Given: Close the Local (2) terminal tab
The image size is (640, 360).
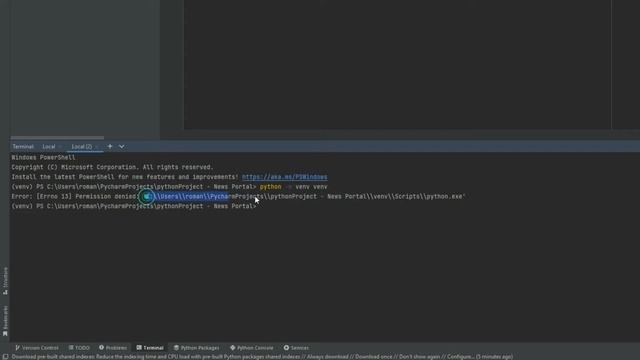Looking at the screenshot, I should [97, 147].
